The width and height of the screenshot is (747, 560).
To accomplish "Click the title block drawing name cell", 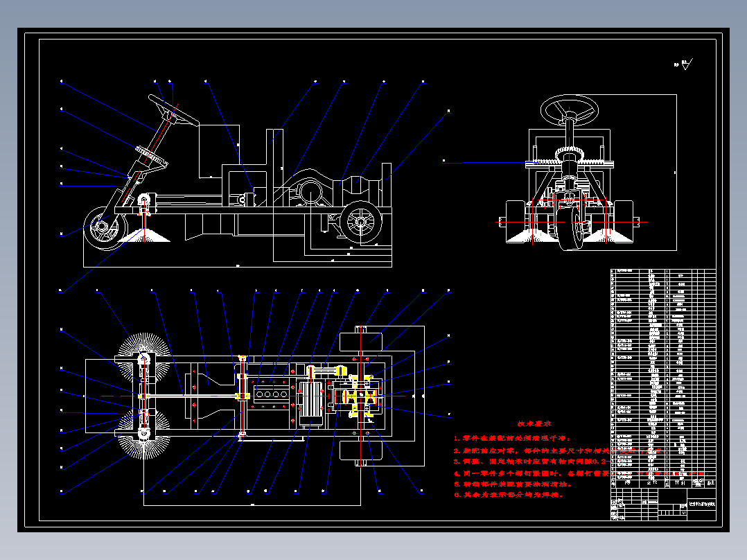I will (x=702, y=504).
